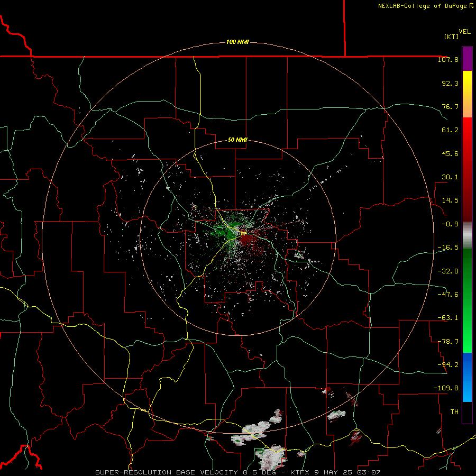Click the gray near-zero segment of color bar

(467, 235)
